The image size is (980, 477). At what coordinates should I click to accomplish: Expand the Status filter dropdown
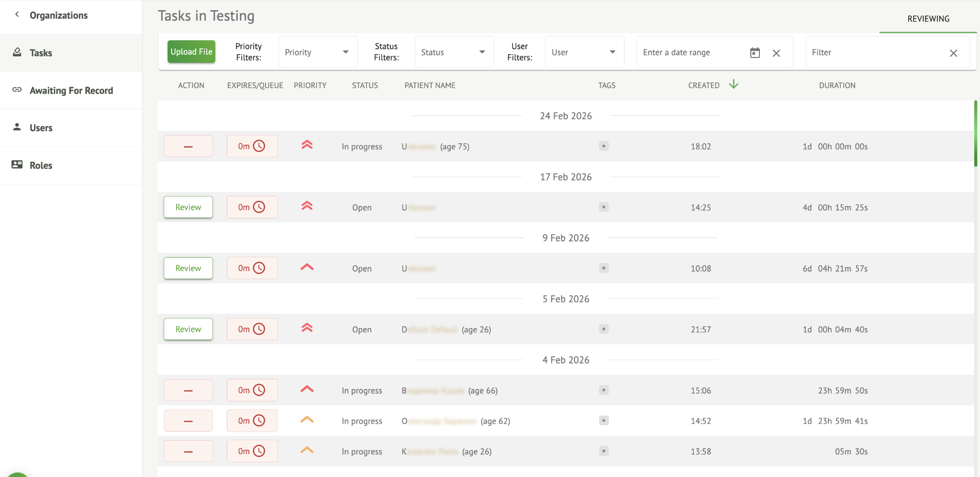454,52
